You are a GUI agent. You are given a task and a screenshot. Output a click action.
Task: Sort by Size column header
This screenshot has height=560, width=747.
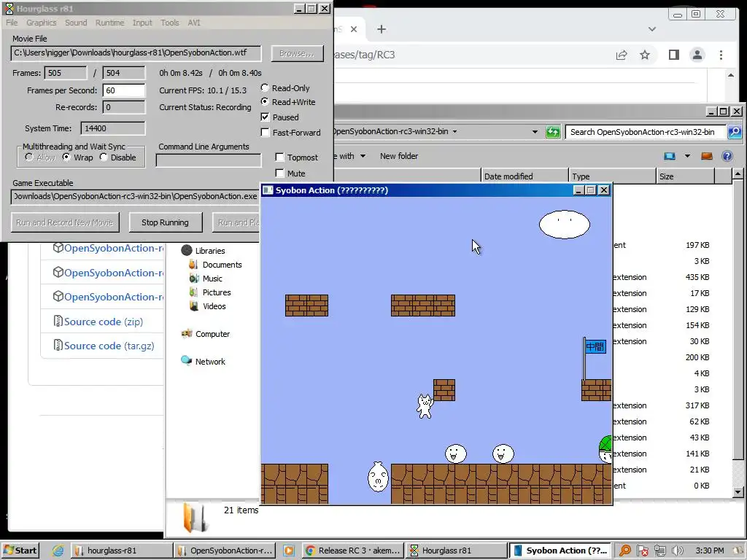click(685, 176)
